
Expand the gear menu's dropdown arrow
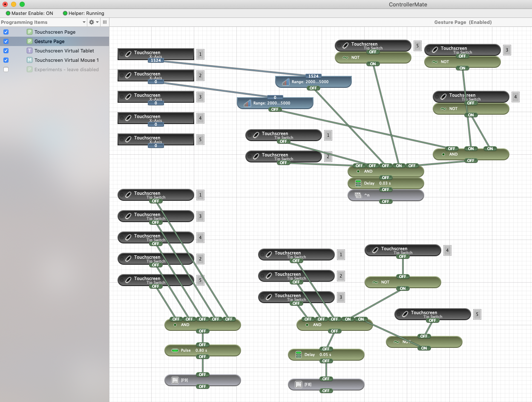click(98, 22)
